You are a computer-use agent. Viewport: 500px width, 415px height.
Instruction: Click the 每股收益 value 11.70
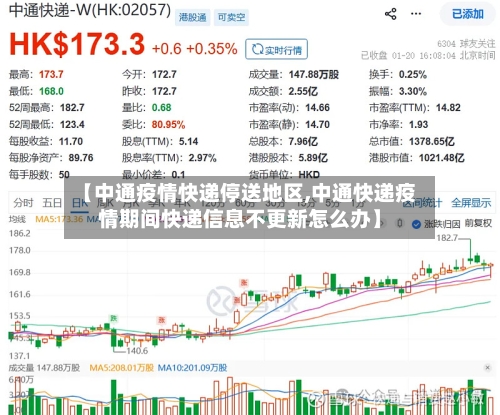(x=71, y=141)
